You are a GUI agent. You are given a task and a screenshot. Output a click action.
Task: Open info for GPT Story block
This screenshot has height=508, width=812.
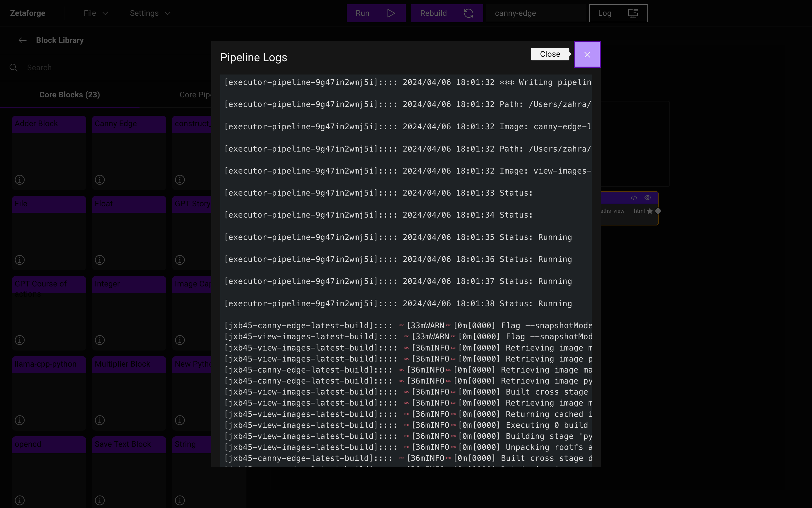(x=180, y=260)
